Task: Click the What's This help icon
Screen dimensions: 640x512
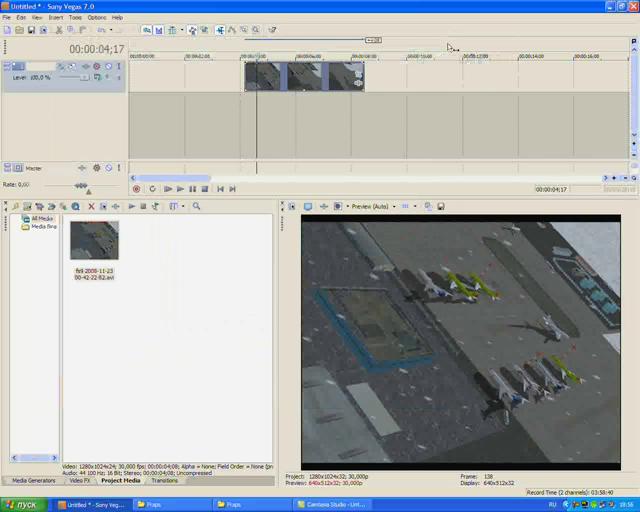Action: pos(272,30)
